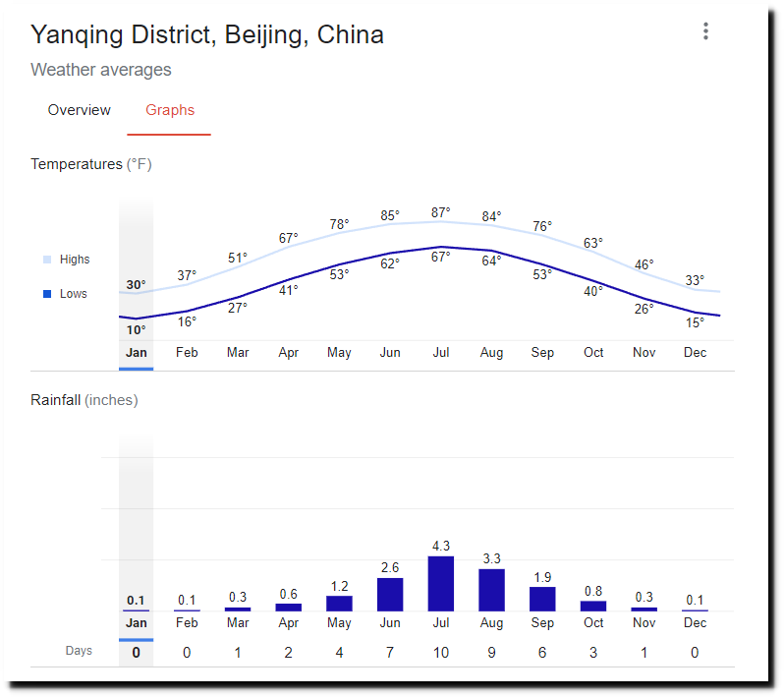Viewport: 784px width, 697px height.
Task: Select the May rainfall bar showing 1.2
Action: tap(339, 604)
